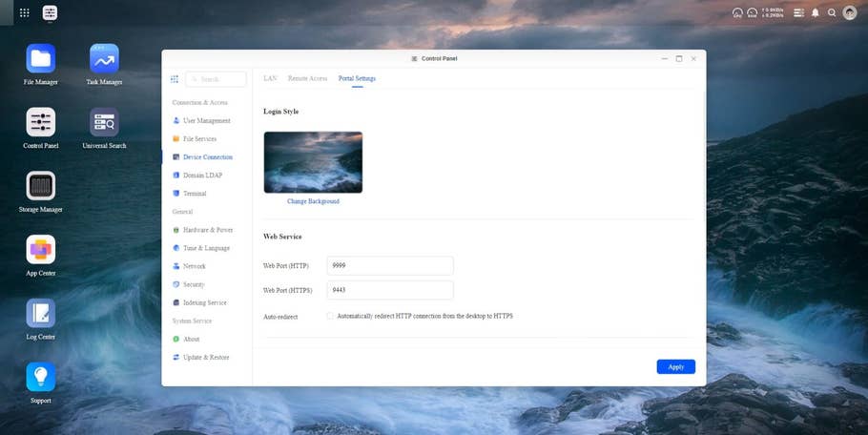
Task: Click the Web Port (HTTP) input field
Action: (x=389, y=266)
